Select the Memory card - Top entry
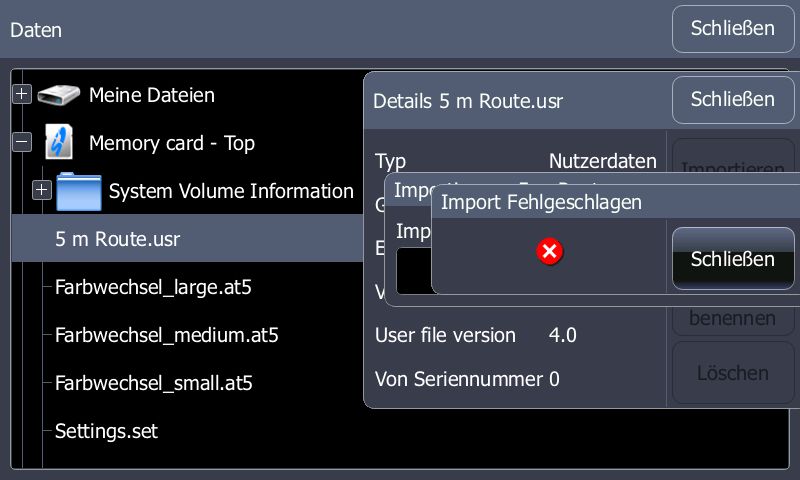Viewport: 800px width, 480px height. (172, 144)
